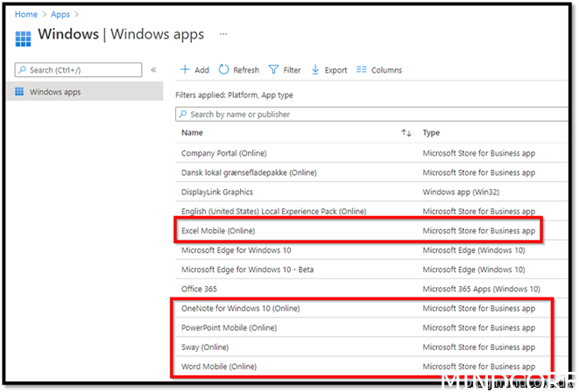This screenshot has height=392, width=579.
Task: Open the ellipsis more options menu
Action: [x=223, y=35]
